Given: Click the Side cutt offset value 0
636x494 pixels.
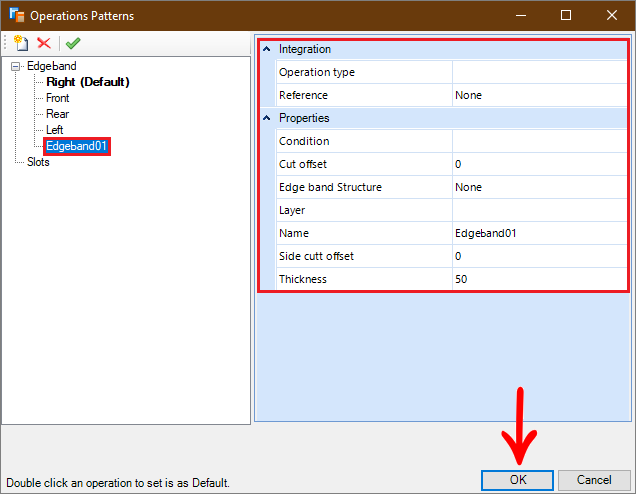Looking at the screenshot, I should (539, 256).
